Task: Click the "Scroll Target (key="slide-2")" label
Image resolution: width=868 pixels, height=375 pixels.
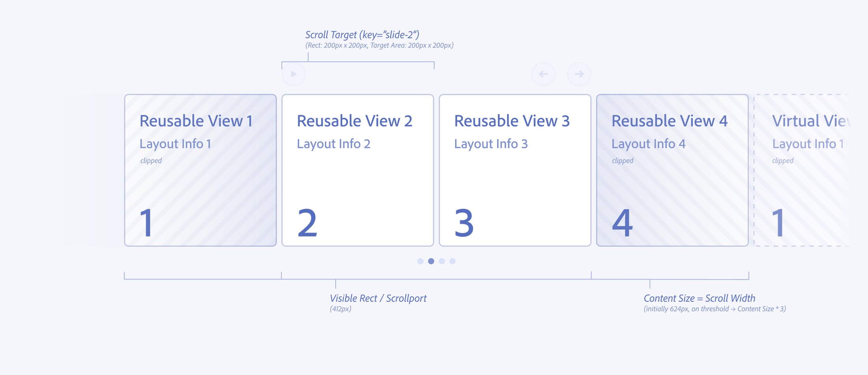Action: coord(362,35)
